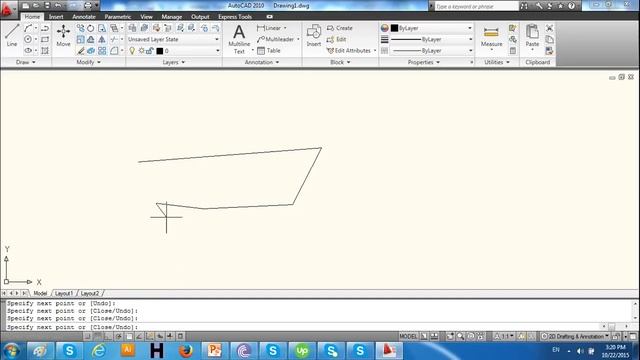Choose the Copy modify tool
Image resolution: width=640 pixels, height=360 pixels.
pos(80,28)
